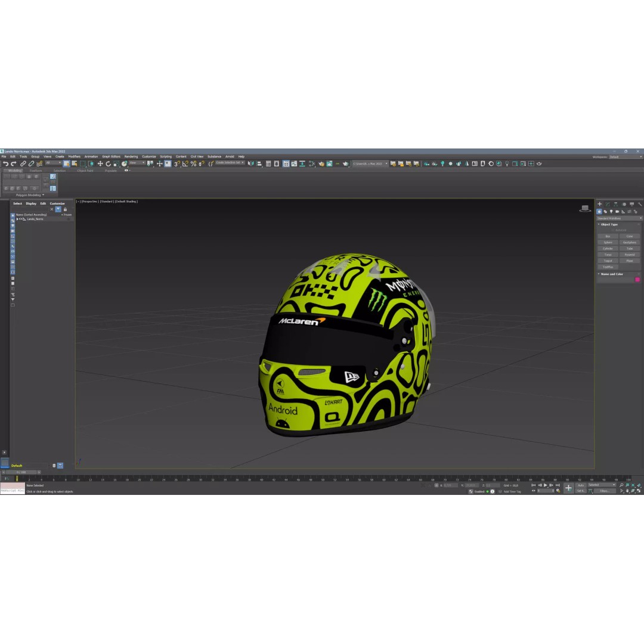Switch to the Cameras category in Create panel
644x644 pixels.
[617, 212]
